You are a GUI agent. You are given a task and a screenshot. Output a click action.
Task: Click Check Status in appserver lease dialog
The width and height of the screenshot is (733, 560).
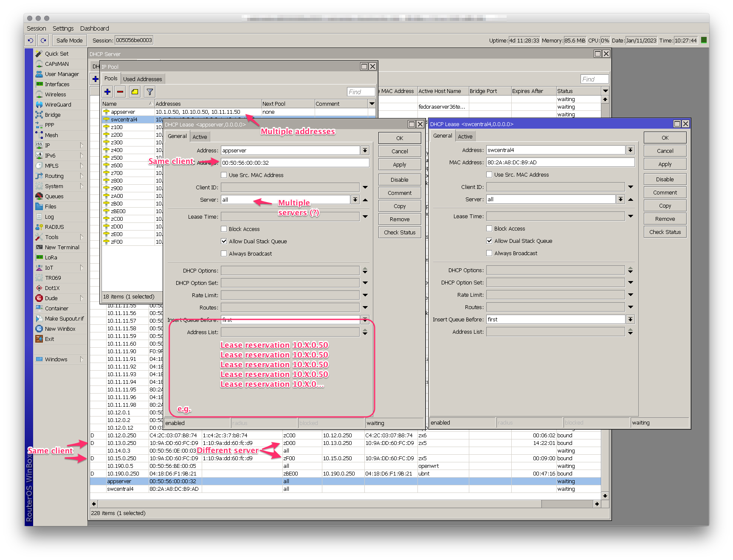click(400, 232)
